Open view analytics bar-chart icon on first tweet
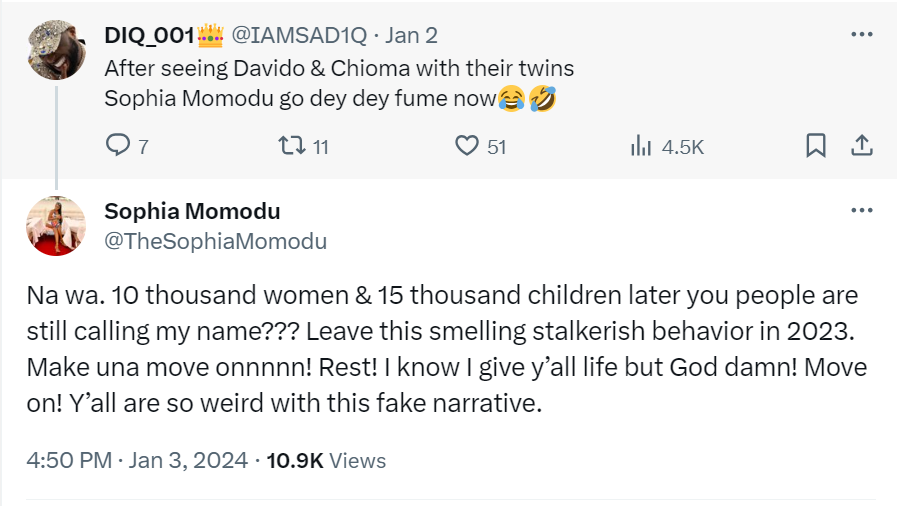This screenshot has height=506, width=897. [641, 146]
